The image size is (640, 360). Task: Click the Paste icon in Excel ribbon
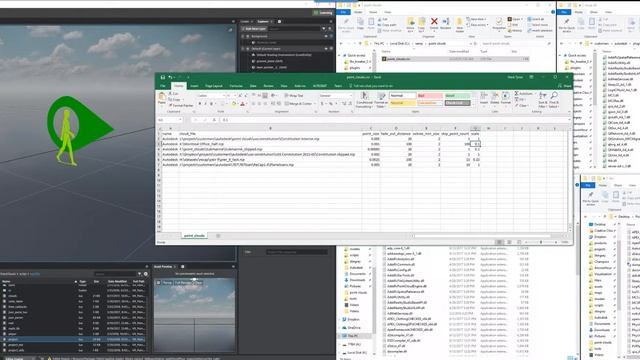pyautogui.click(x=162, y=98)
